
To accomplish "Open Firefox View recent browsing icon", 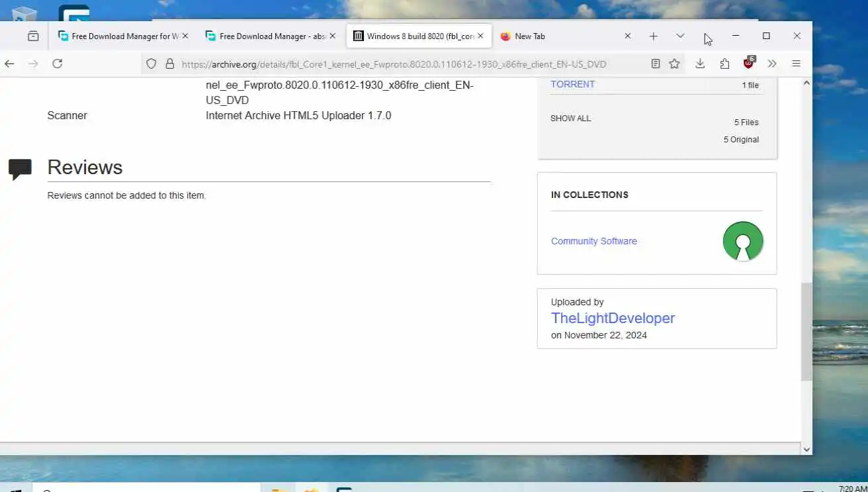I will tap(33, 36).
